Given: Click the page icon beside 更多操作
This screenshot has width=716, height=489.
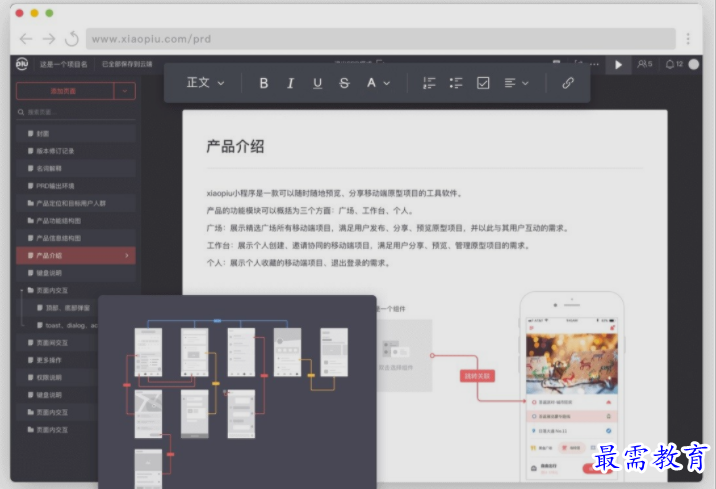Looking at the screenshot, I should (x=31, y=360).
